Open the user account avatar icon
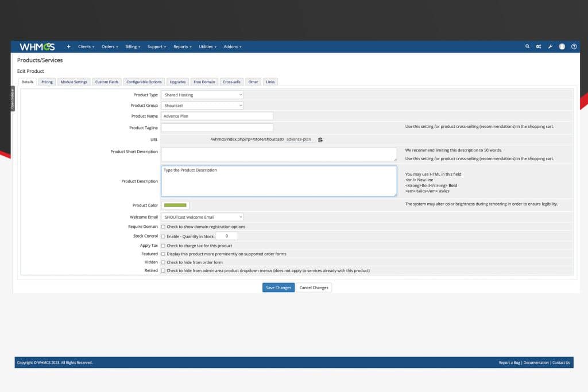Viewport: 588px width, 392px height. click(562, 46)
